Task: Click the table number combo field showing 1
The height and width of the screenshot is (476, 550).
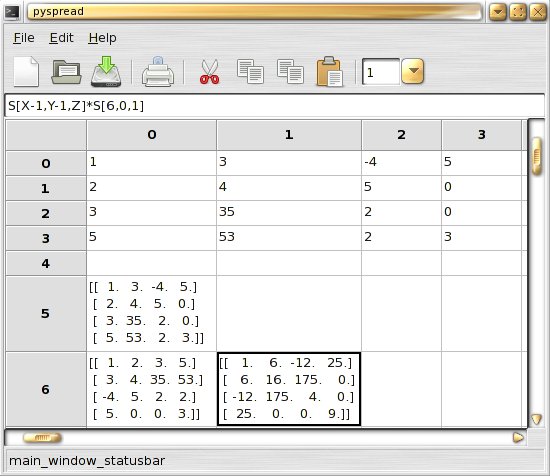Action: 381,72
